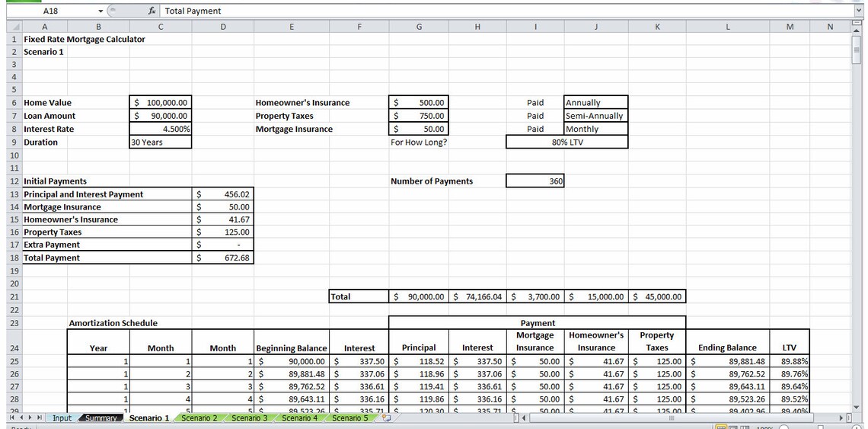
Task: Select the Monthly paid frequency cell
Action: [x=596, y=129]
